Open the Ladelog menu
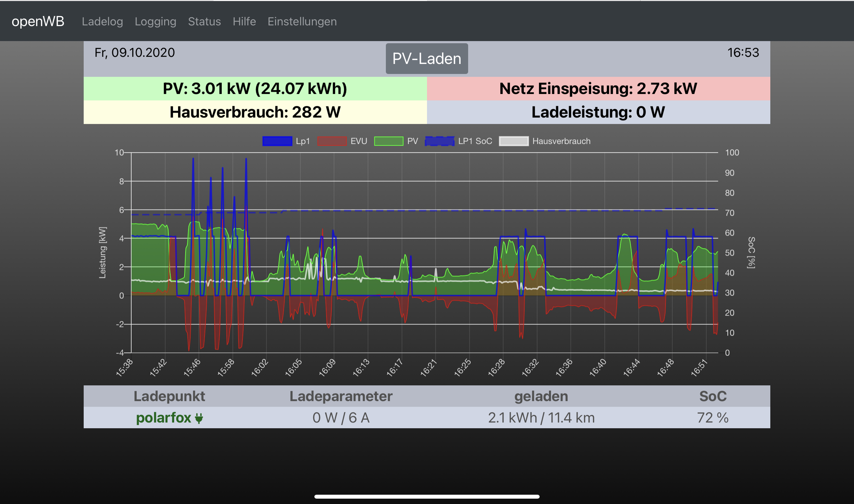 point(102,21)
